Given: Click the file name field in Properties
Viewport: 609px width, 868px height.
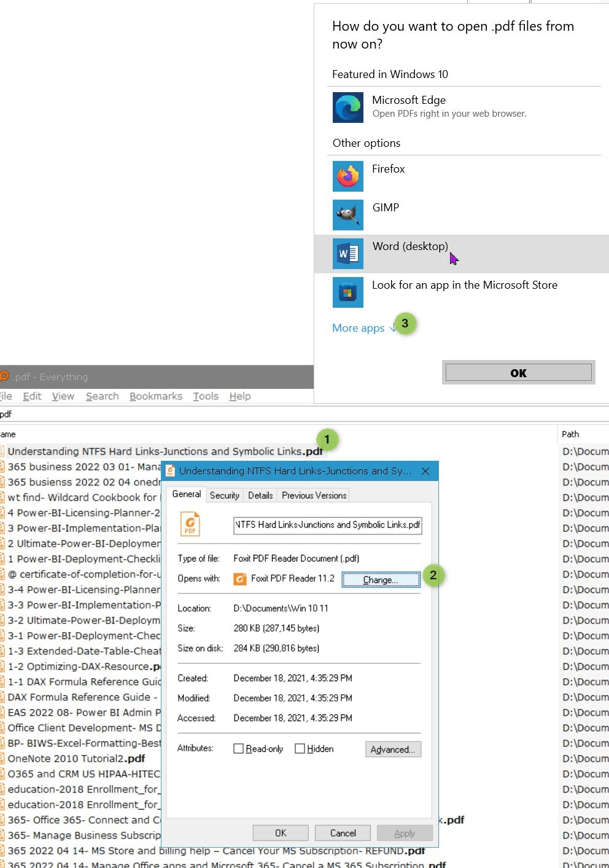Looking at the screenshot, I should click(328, 525).
